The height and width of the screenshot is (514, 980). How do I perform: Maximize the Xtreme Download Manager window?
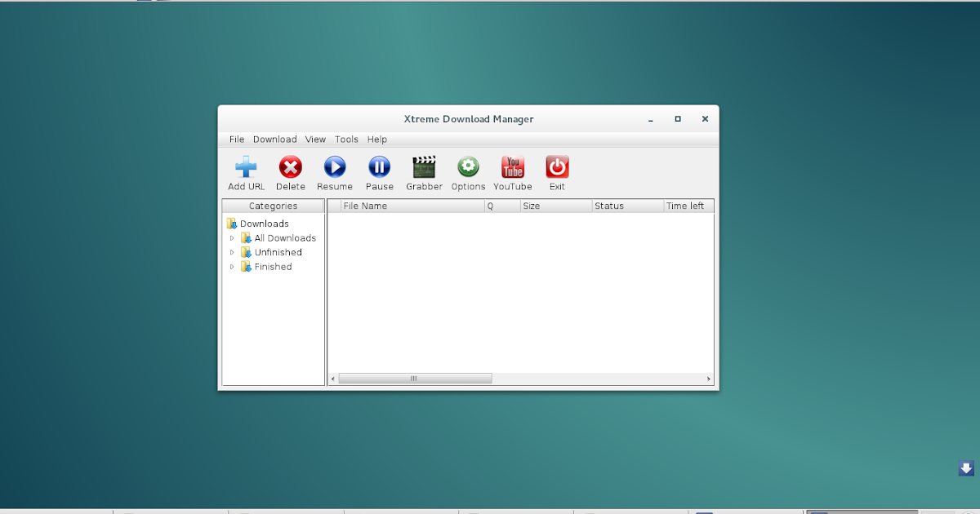[678, 119]
